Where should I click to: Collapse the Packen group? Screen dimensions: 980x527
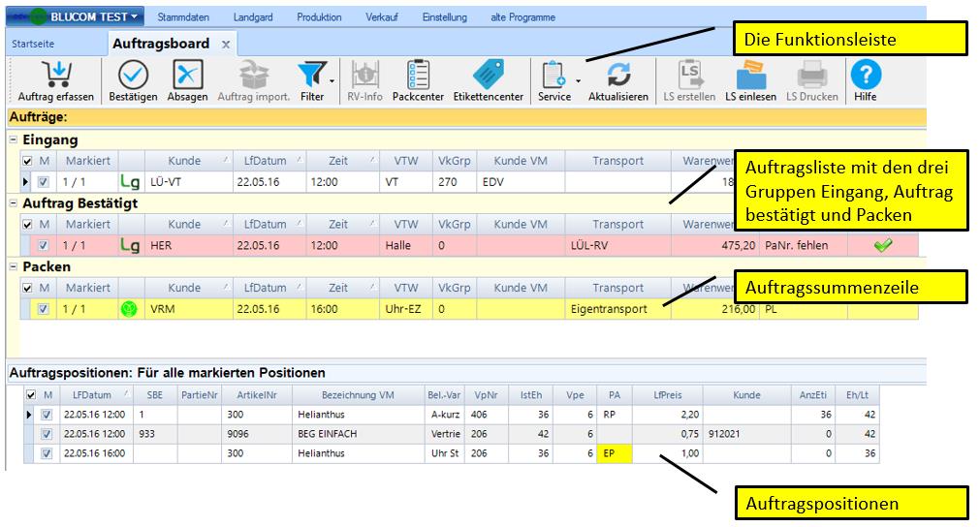(x=14, y=267)
